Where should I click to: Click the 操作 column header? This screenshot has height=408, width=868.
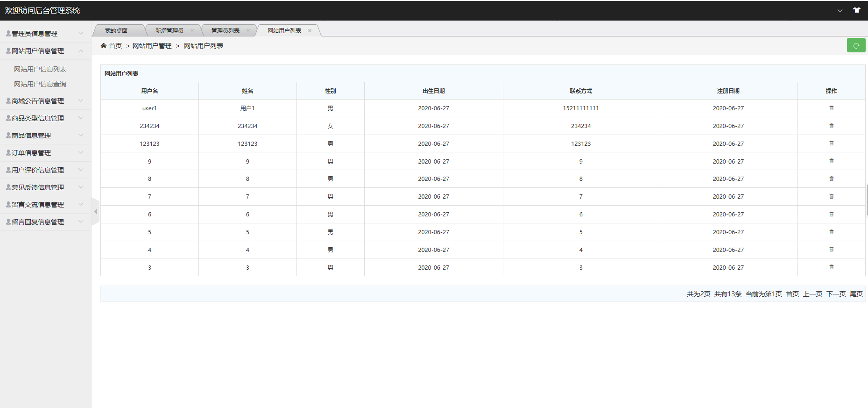(x=831, y=91)
